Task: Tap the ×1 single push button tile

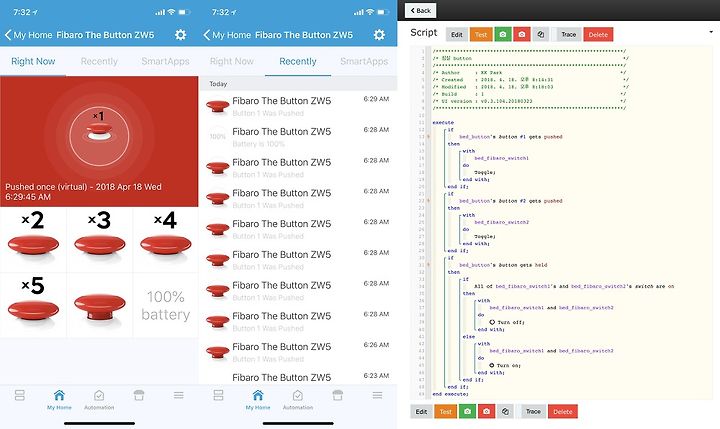Action: (99, 136)
